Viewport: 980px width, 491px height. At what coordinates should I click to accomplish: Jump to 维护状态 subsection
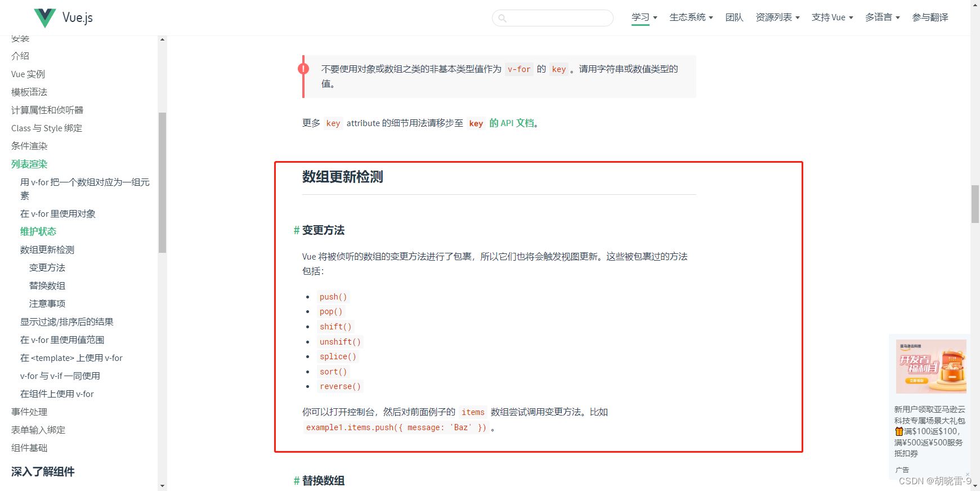pos(38,231)
